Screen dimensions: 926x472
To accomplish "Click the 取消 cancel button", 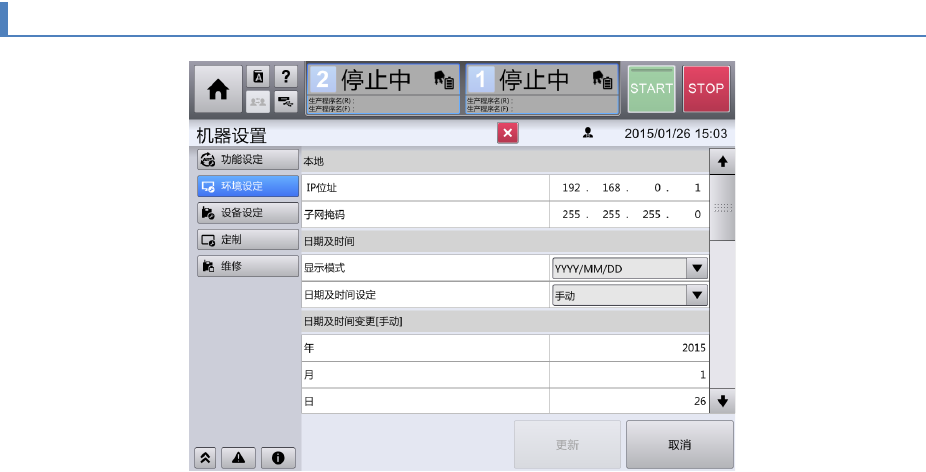I will 679,445.
